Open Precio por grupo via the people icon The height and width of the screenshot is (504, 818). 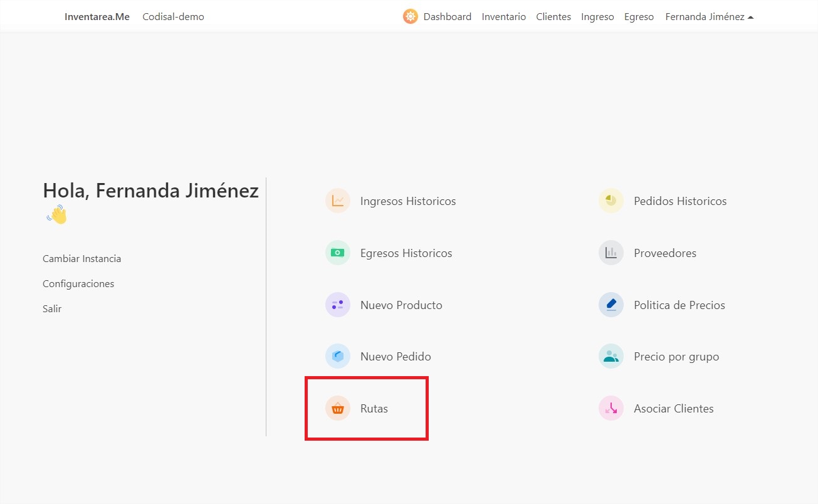[x=611, y=356]
